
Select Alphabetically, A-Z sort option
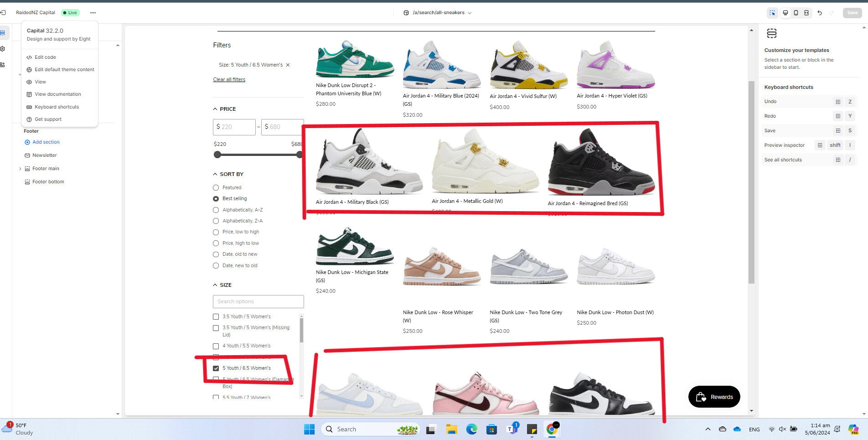tap(216, 210)
